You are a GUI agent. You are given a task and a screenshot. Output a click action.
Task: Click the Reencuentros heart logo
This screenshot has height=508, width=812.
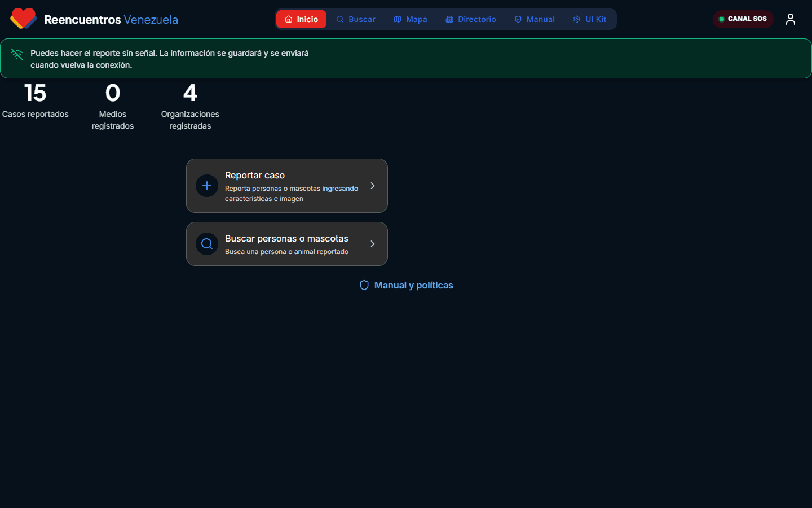23,19
